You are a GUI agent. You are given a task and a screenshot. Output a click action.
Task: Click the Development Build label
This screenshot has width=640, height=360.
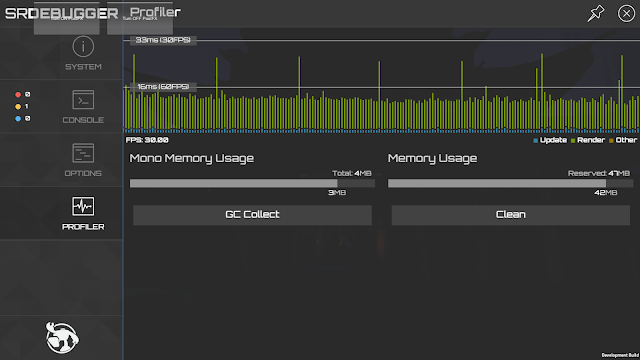620,356
